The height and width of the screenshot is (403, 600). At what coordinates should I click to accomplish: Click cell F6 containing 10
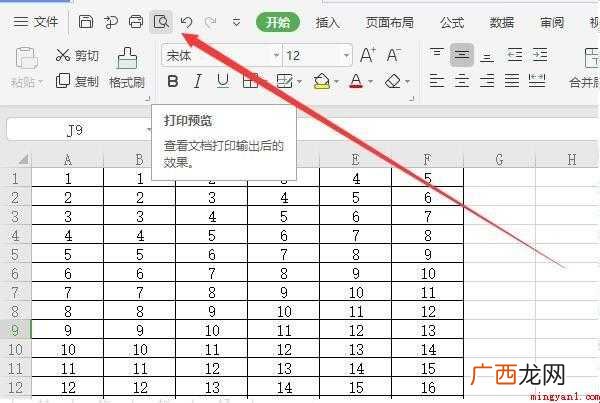(428, 273)
